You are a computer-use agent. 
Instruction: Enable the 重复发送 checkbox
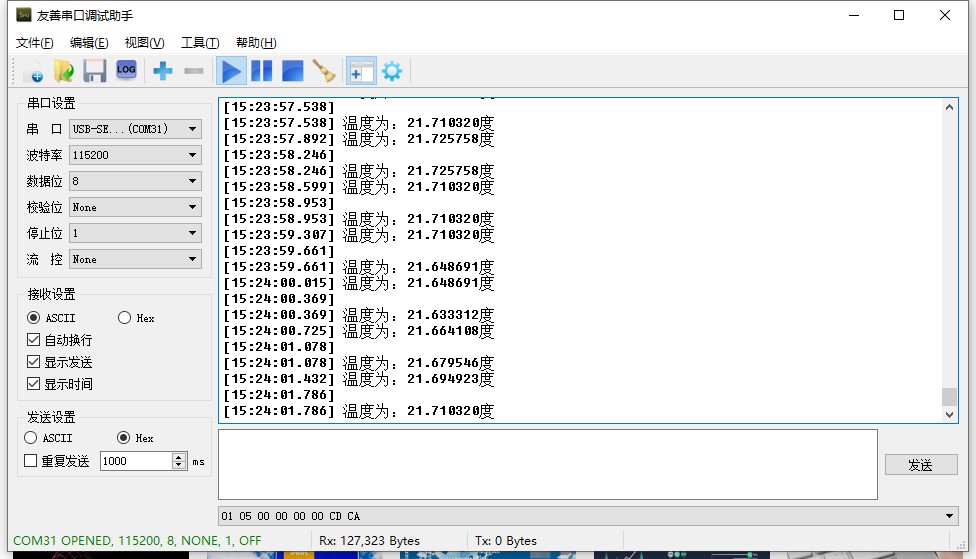point(30,461)
